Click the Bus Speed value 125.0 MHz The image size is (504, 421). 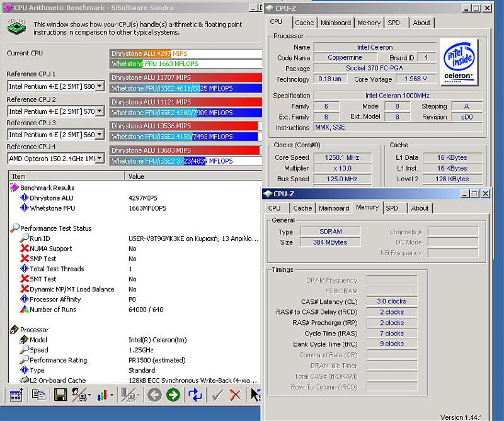pos(342,179)
